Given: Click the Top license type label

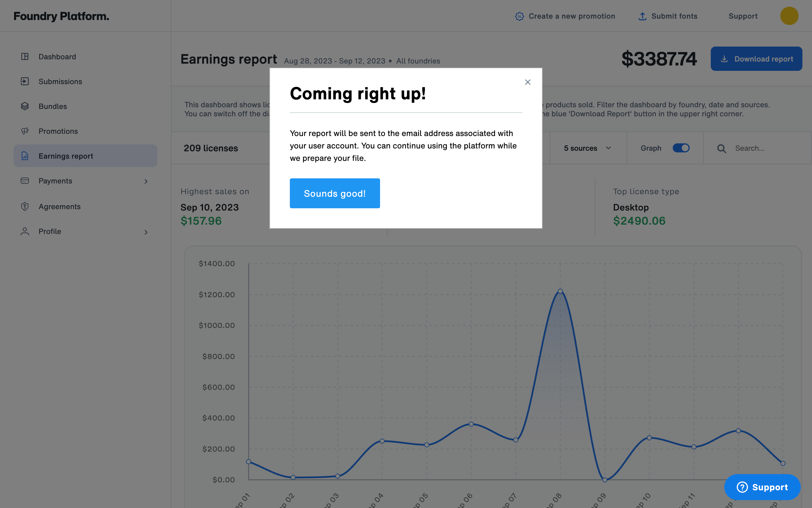Looking at the screenshot, I should pos(646,192).
